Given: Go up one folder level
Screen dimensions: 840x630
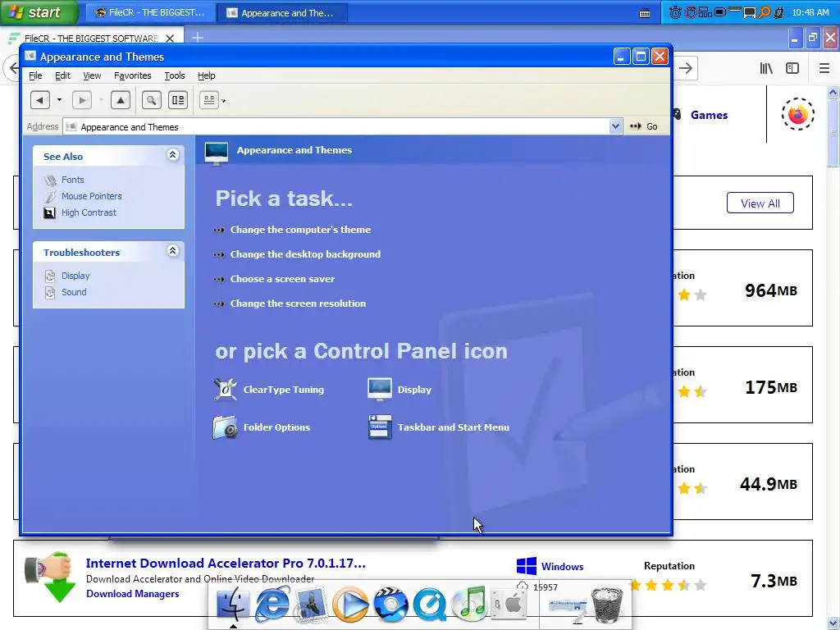Looking at the screenshot, I should [x=121, y=100].
